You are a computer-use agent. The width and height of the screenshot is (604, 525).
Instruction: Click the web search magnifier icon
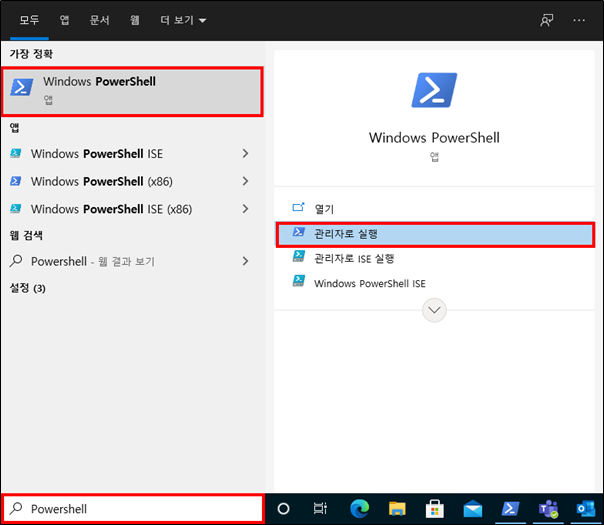tap(16, 261)
